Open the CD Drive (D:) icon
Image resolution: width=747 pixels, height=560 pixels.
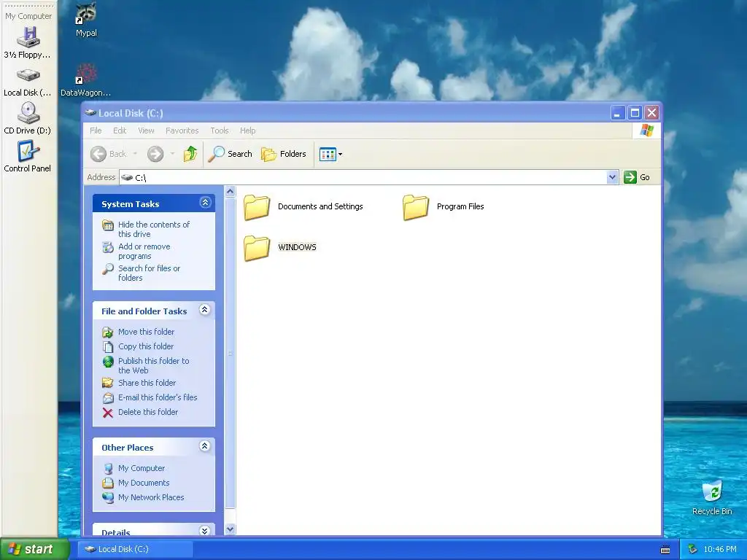tap(28, 119)
